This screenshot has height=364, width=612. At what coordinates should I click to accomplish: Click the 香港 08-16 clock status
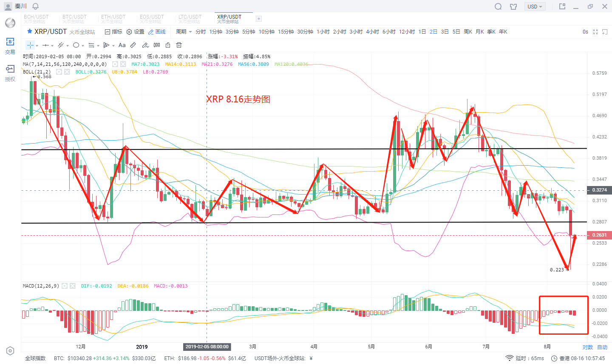[578, 358]
